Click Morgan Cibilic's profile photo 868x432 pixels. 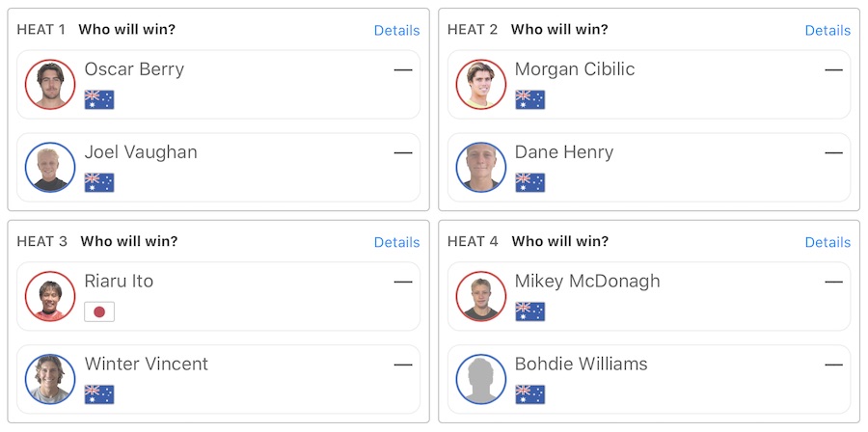(481, 85)
